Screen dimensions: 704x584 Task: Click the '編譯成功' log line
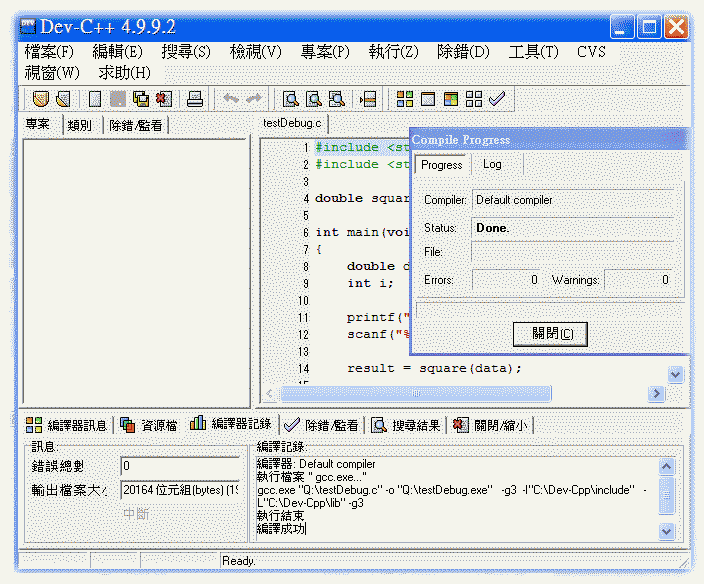pyautogui.click(x=281, y=529)
